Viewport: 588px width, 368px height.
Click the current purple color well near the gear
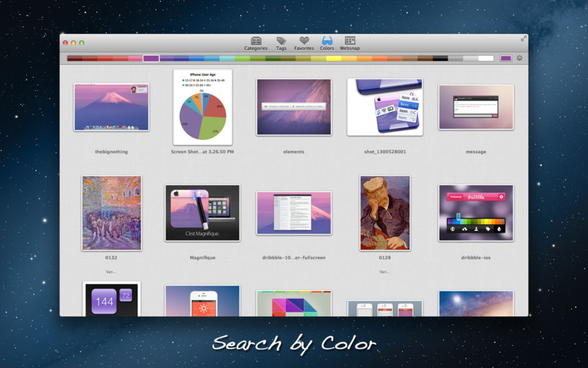pyautogui.click(x=506, y=58)
